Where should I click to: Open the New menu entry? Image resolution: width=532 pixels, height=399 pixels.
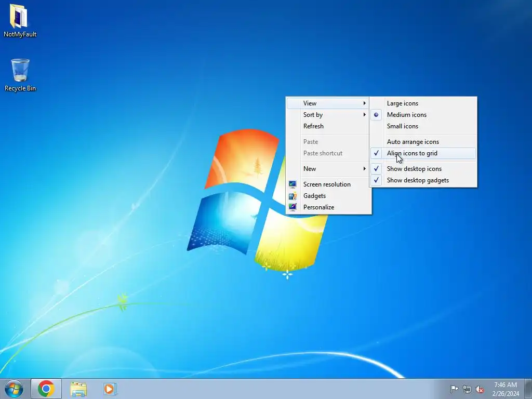[328, 169]
